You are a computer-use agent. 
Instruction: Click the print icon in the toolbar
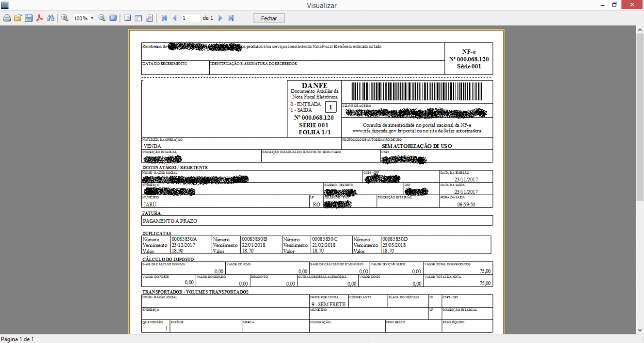7,18
